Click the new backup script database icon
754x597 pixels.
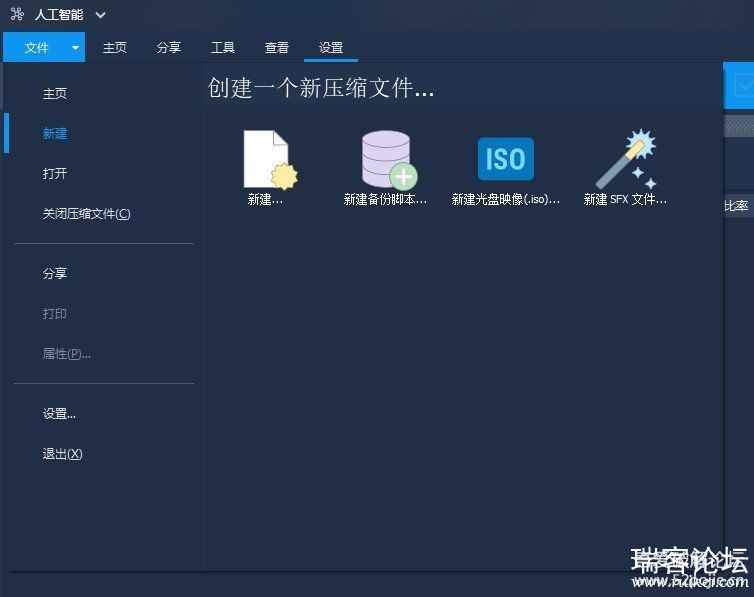(387, 160)
